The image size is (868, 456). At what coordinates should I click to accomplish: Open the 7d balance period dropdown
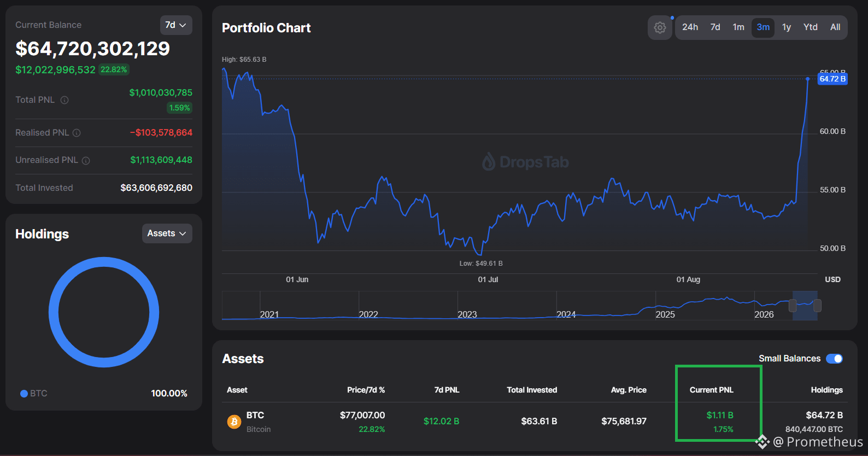[176, 25]
